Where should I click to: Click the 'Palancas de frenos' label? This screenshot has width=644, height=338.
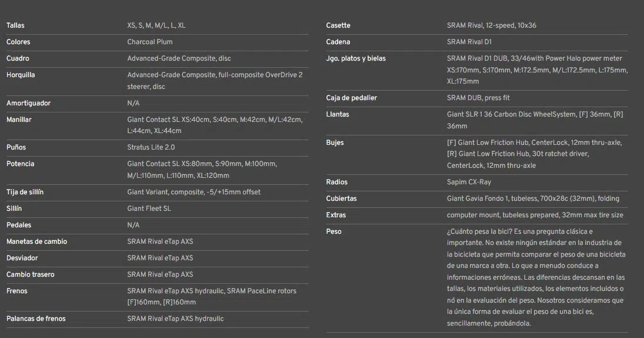(36, 319)
